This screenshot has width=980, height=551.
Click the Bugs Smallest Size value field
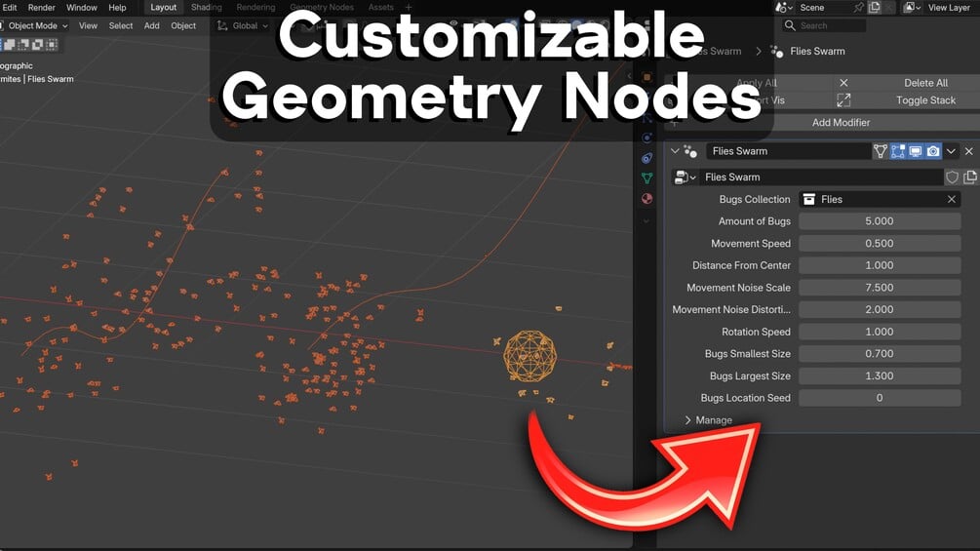coord(880,354)
